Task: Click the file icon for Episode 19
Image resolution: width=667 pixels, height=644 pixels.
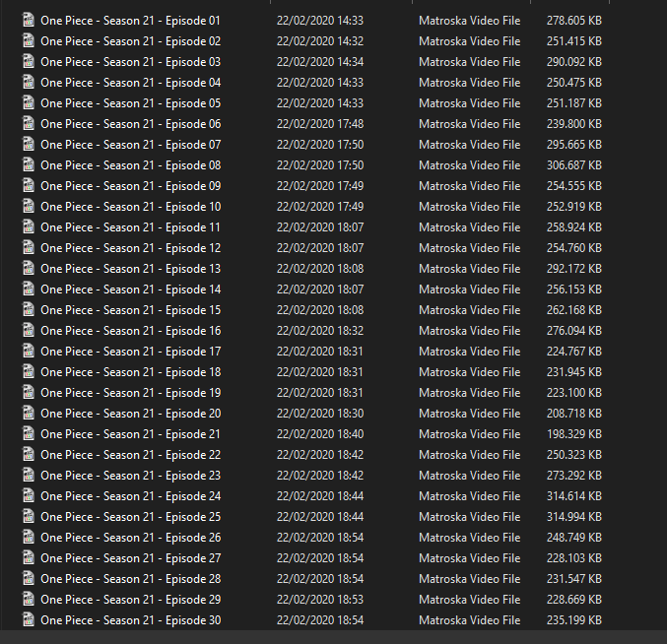Action: click(x=29, y=392)
